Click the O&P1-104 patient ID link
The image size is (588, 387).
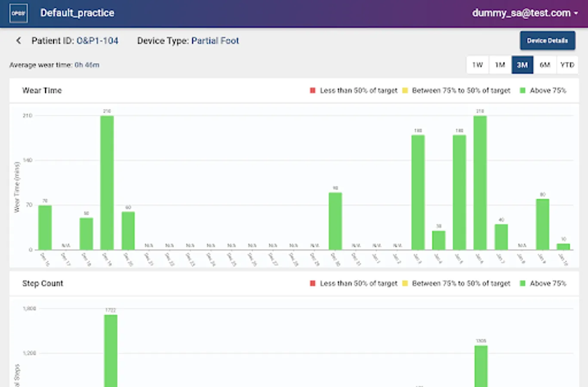(x=97, y=41)
